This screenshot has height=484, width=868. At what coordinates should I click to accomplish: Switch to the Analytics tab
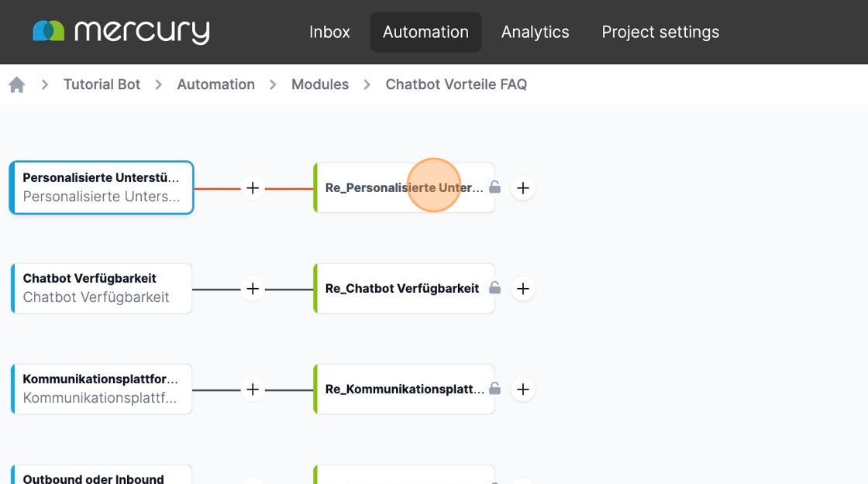(535, 33)
